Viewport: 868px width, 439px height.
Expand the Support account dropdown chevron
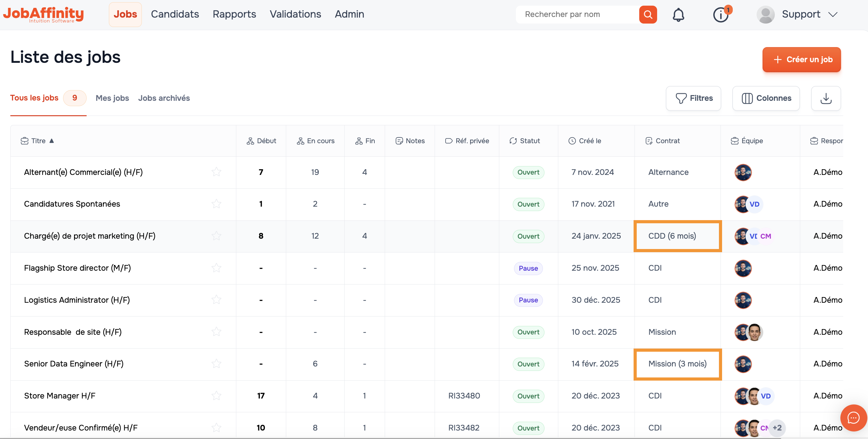pyautogui.click(x=833, y=14)
